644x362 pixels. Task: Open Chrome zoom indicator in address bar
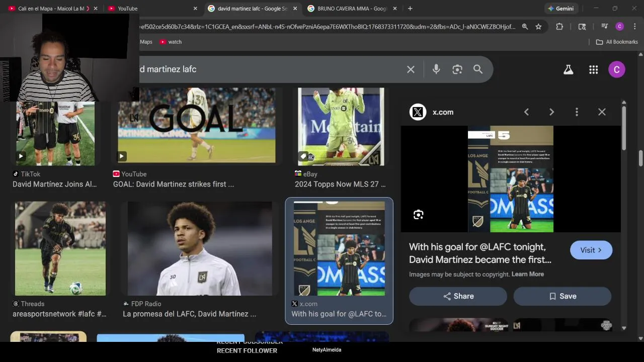[525, 27]
